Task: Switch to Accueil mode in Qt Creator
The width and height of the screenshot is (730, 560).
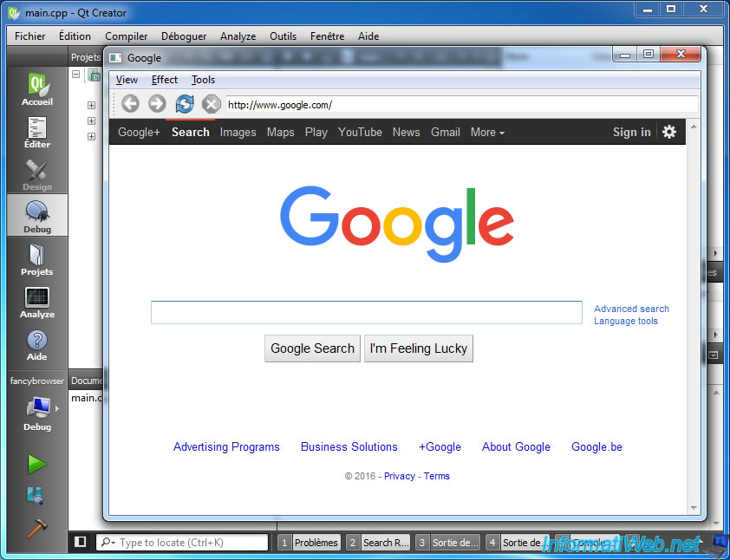Action: pos(36,90)
